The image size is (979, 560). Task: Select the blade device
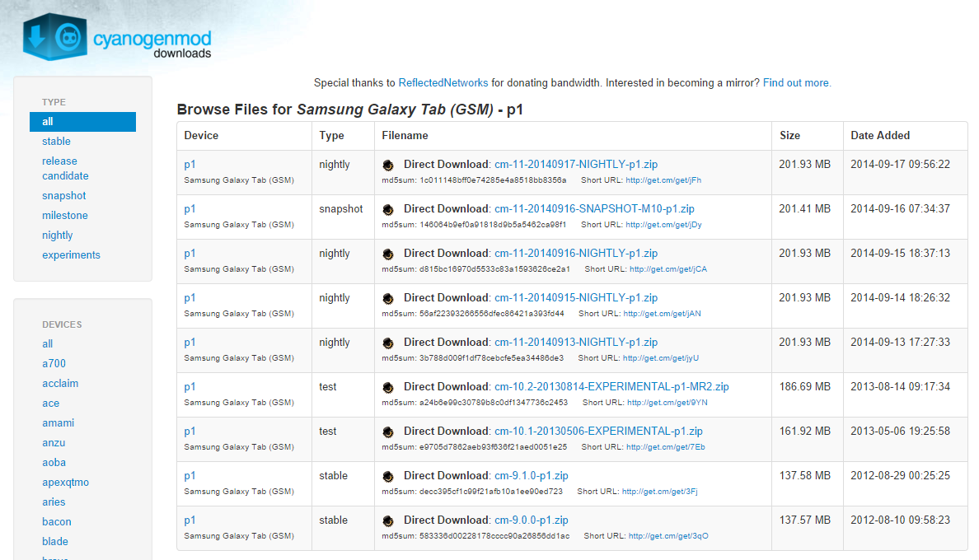coord(55,541)
